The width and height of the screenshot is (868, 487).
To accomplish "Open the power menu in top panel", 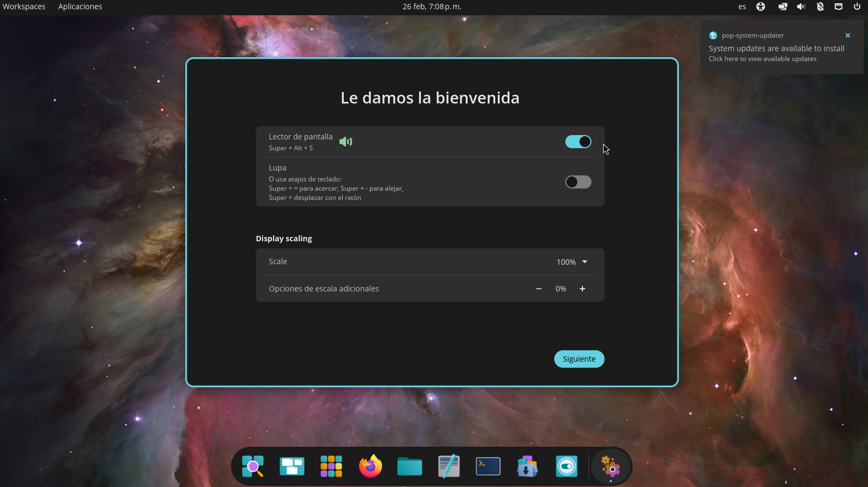I will [x=857, y=7].
